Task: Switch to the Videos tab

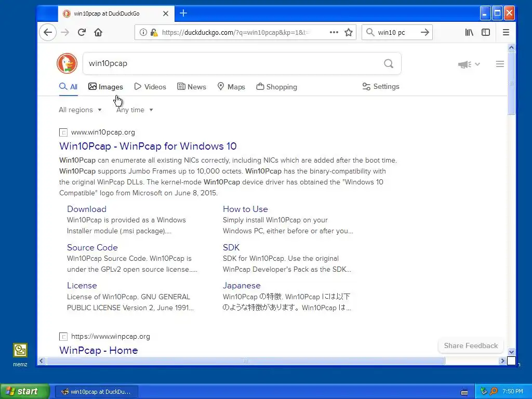Action: [150, 87]
